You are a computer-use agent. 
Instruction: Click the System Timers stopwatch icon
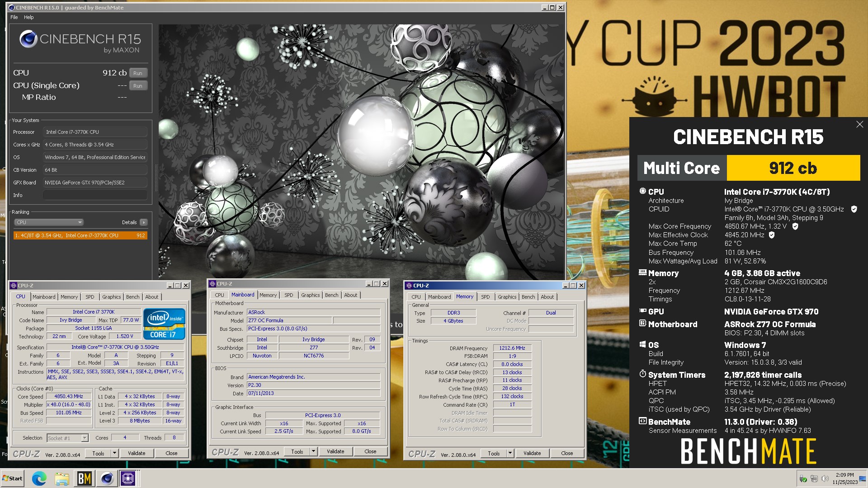pos(642,374)
